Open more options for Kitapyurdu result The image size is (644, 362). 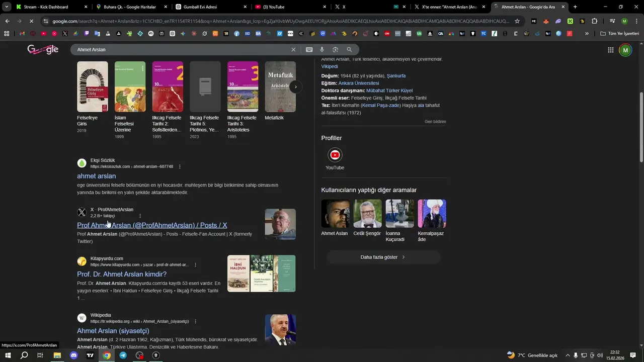pyautogui.click(x=195, y=264)
